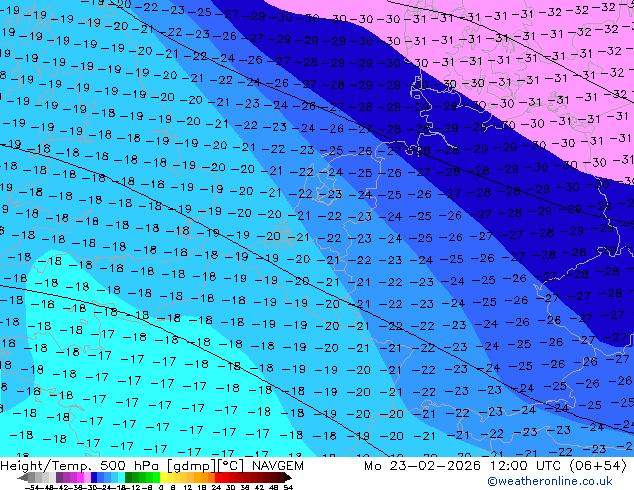This screenshot has width=634, height=490.
Task: Click the cyan swatch in the color scale
Action: tap(122, 477)
